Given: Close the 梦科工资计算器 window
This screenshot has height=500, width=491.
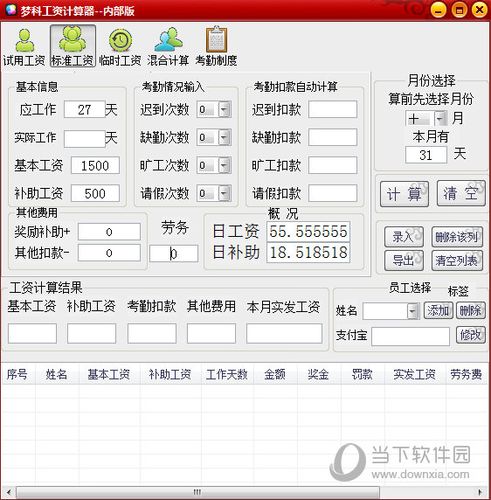Looking at the screenshot, I should point(480,10).
